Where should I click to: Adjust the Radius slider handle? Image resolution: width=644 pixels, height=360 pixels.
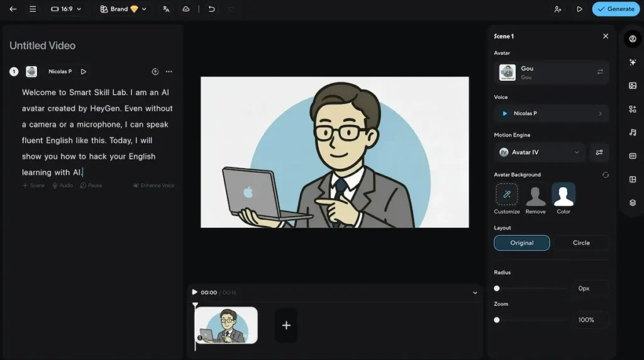[x=497, y=288]
